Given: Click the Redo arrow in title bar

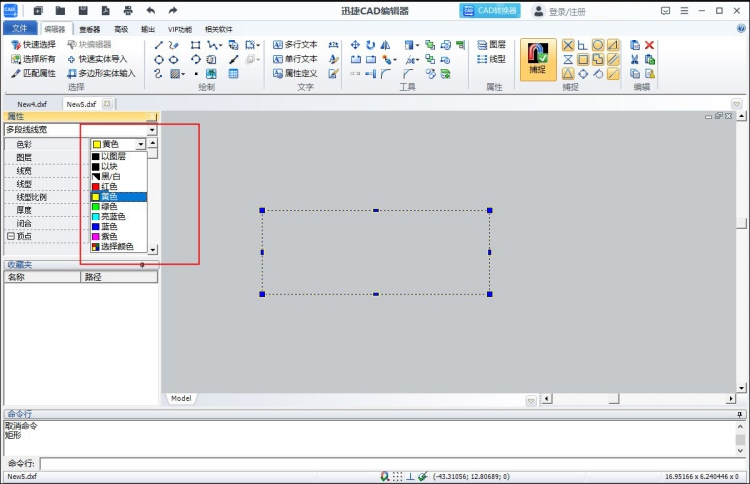Looking at the screenshot, I should (173, 11).
